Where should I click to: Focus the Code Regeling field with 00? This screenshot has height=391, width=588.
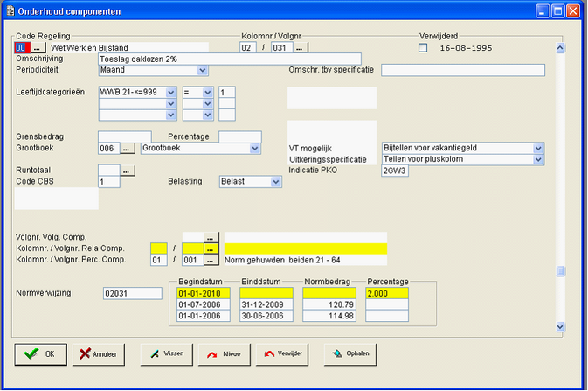pyautogui.click(x=22, y=48)
